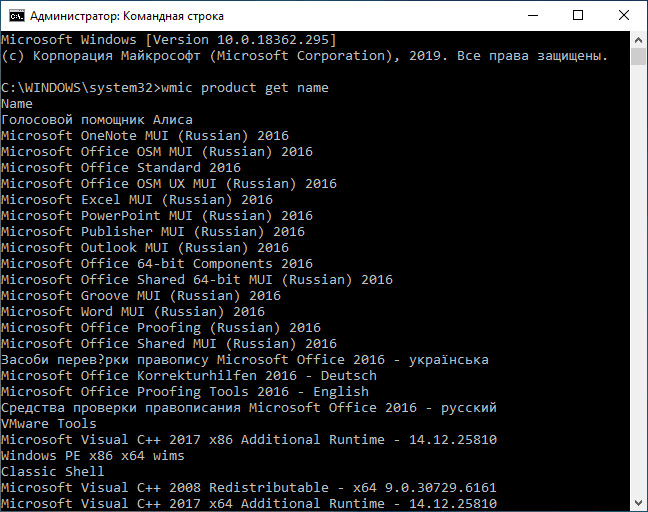Viewport: 648px width, 512px height.
Task: Click the 'Microsoft Word MUI (Russian) 2016' line
Action: coord(133,312)
